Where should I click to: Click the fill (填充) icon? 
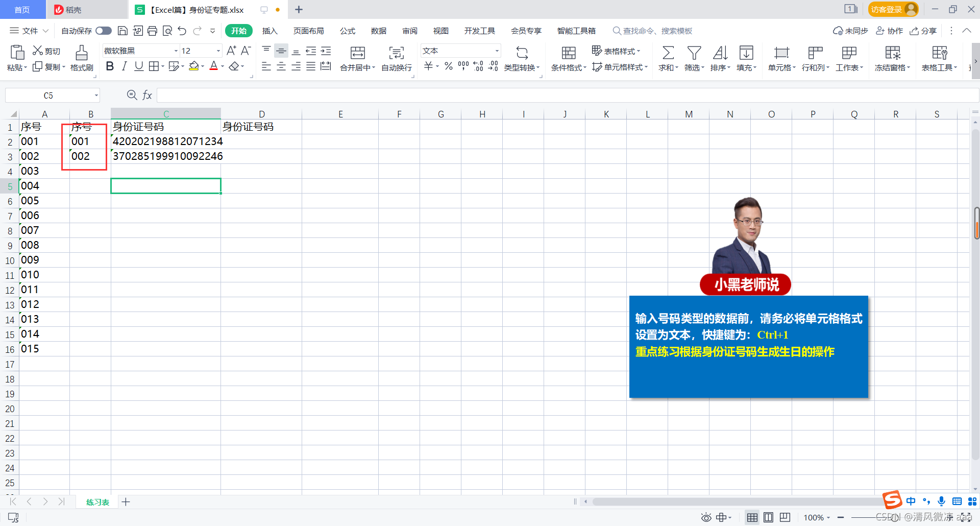click(x=746, y=53)
